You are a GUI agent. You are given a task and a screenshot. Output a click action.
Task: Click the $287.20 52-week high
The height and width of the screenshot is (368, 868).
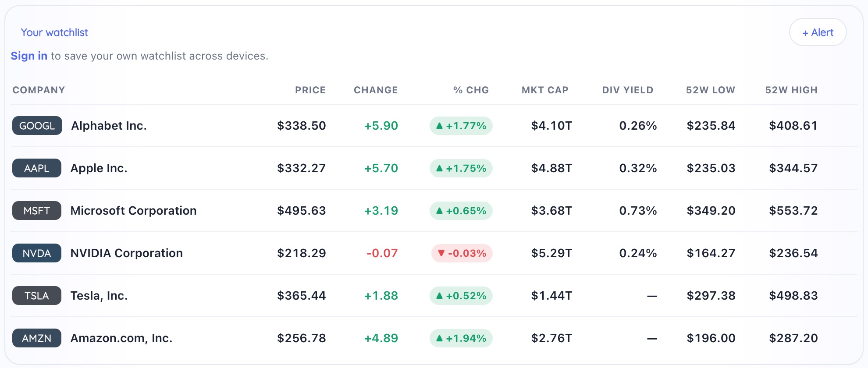click(x=793, y=338)
